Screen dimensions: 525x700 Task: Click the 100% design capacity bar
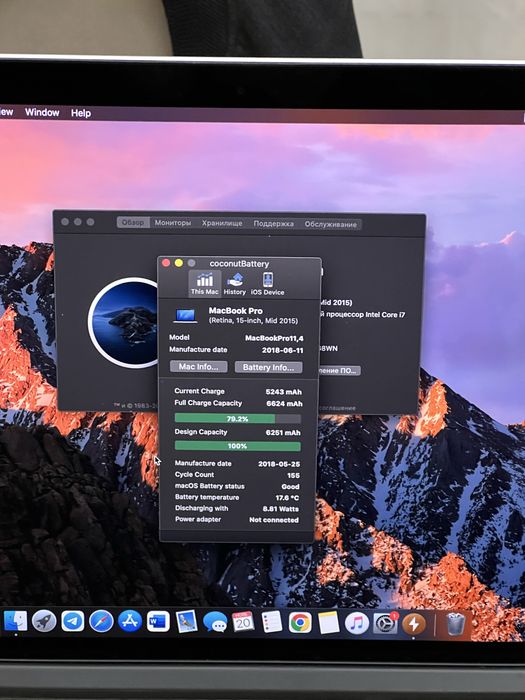pos(238,446)
